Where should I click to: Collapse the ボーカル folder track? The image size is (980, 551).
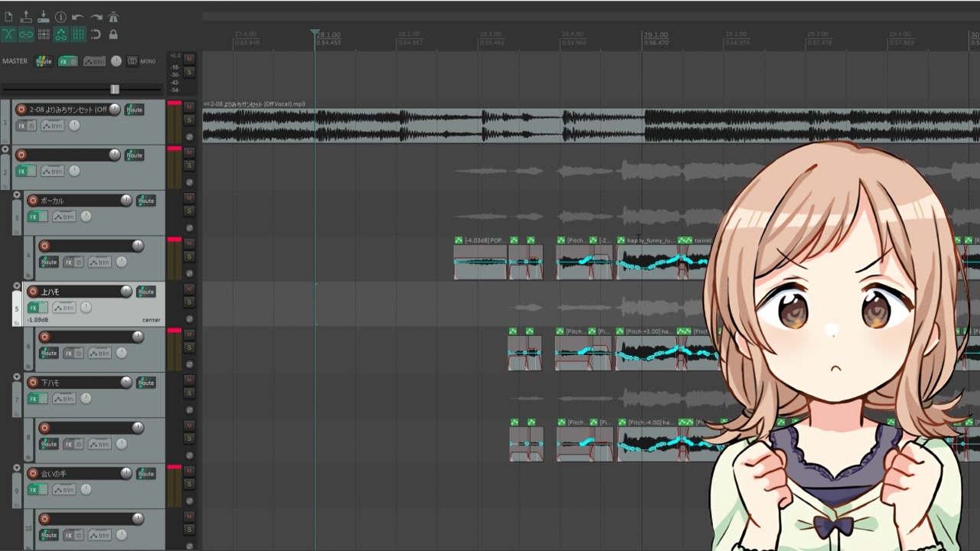pos(17,195)
